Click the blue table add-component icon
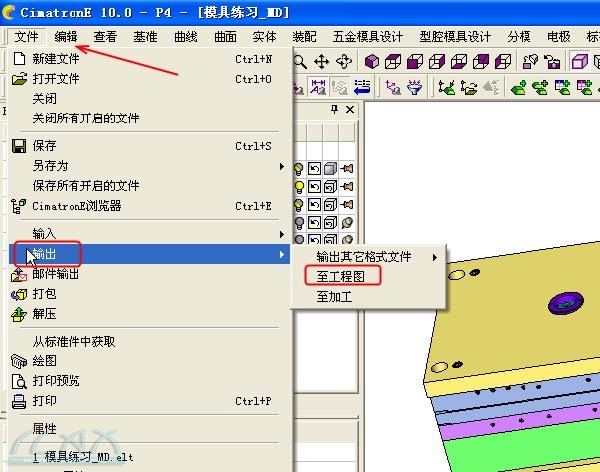 pyautogui.click(x=562, y=87)
